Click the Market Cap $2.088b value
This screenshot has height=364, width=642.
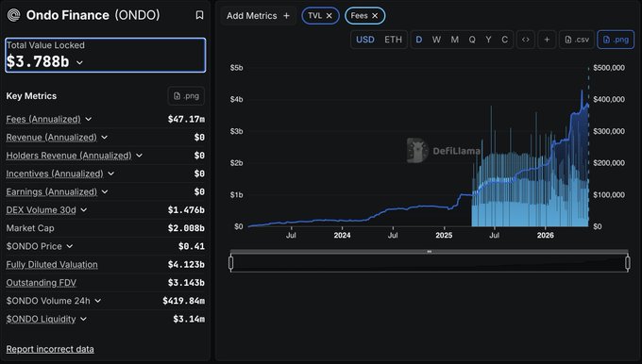point(186,228)
